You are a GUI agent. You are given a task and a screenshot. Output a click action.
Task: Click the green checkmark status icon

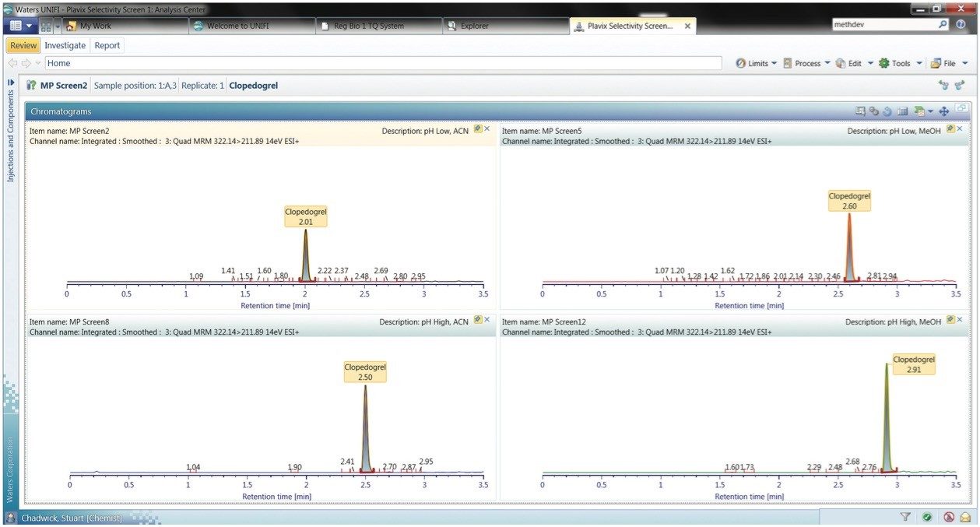click(927, 517)
